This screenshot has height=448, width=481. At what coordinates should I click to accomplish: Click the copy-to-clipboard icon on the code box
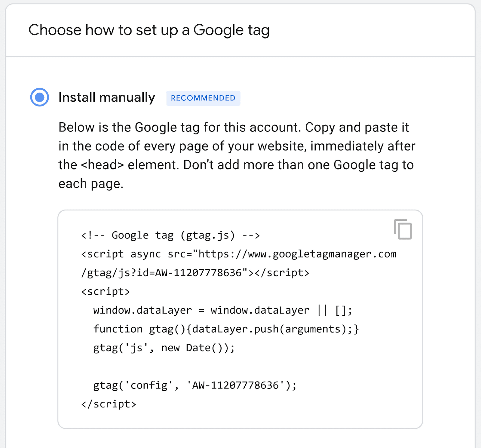(x=403, y=231)
